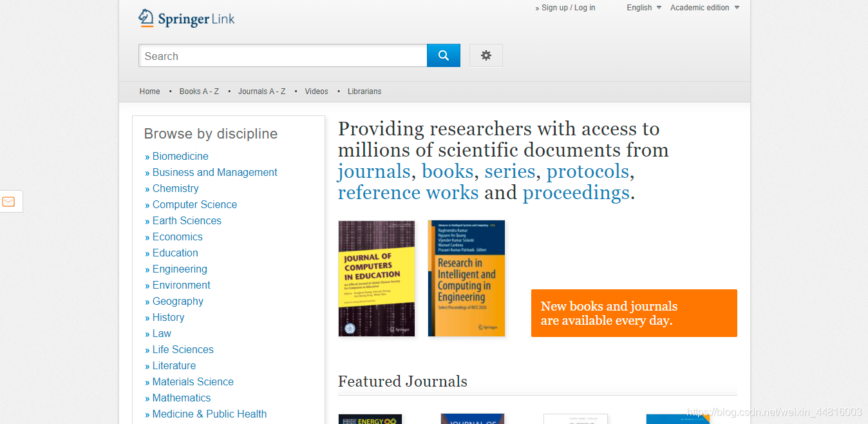Browse the Materials Science discipline
The width and height of the screenshot is (868, 424).
coord(193,381)
